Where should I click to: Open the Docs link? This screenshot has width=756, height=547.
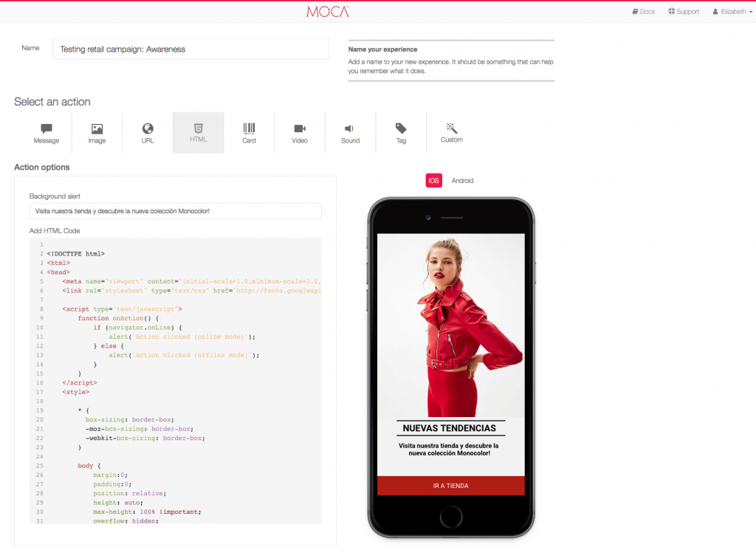(x=643, y=12)
